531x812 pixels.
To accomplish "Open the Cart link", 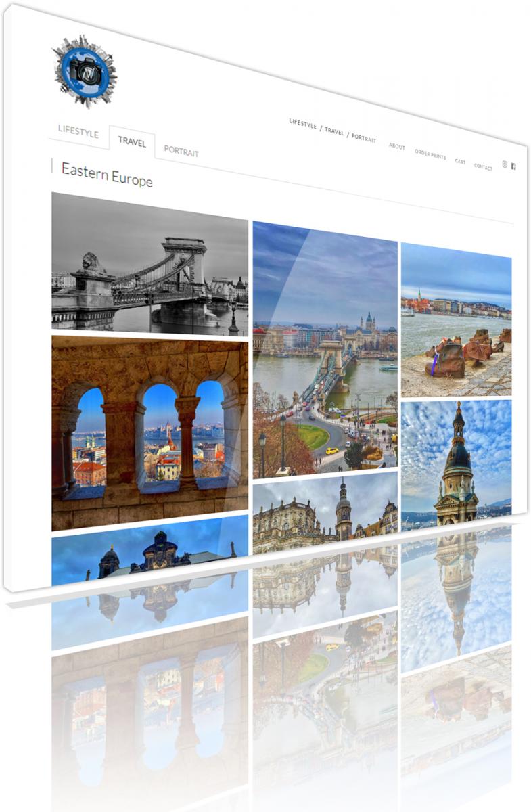I will pyautogui.click(x=460, y=162).
